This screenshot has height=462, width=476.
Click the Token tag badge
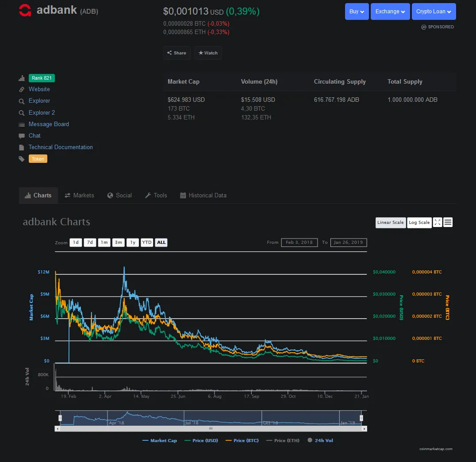pos(38,159)
